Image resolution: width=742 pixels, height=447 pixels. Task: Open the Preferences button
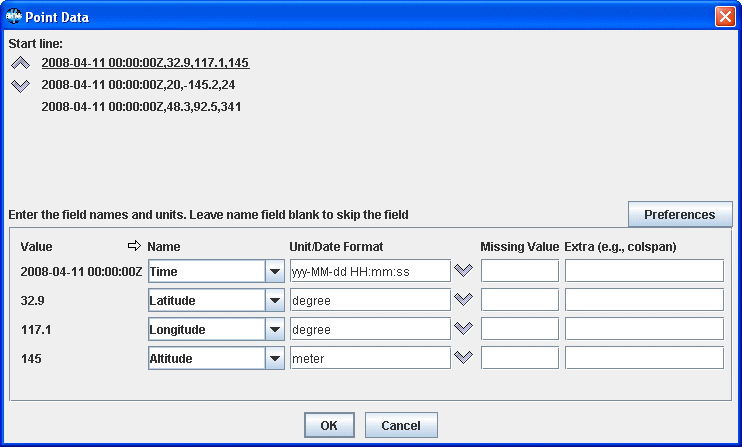[680, 214]
